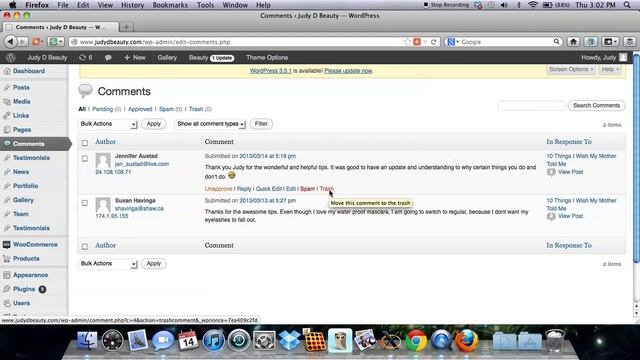
Task: Click the browser URL address bar
Action: pos(237,42)
